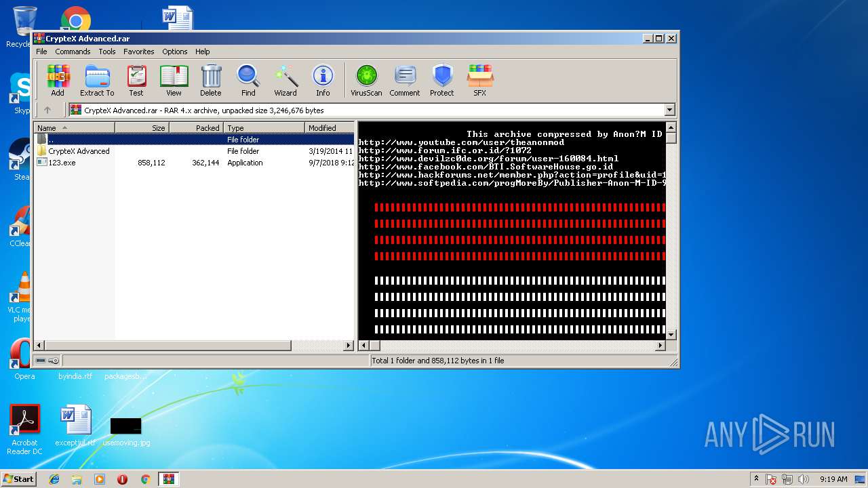Select usemoving.jpg desktop file

126,431
